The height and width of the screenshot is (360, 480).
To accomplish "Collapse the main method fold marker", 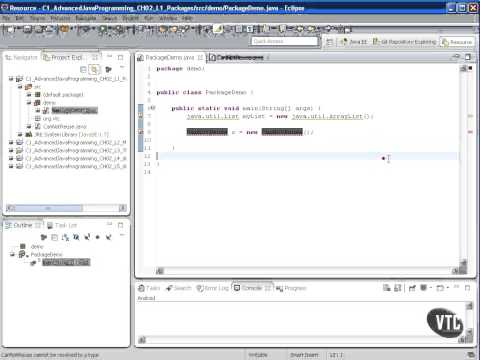I will 152,108.
